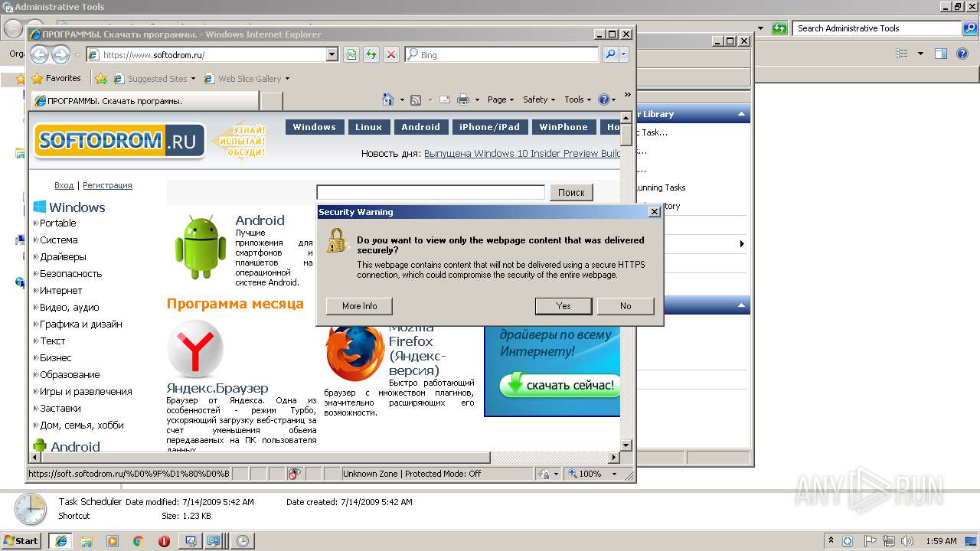
Task: Click the Windows Explorer folder taskbar icon
Action: [87, 540]
